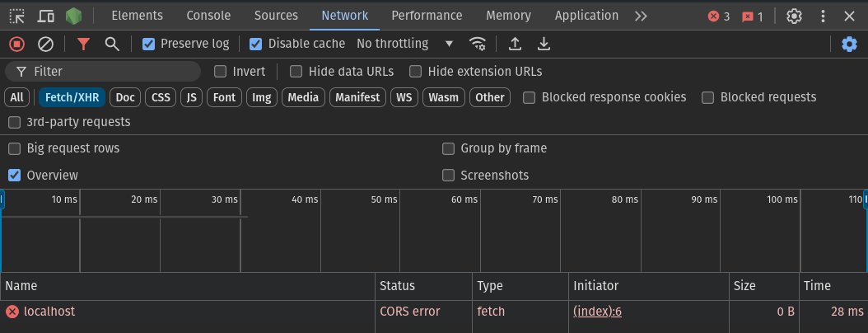Viewport: 868px width, 333px height.
Task: Activate inspect element picker icon
Action: [x=17, y=16]
